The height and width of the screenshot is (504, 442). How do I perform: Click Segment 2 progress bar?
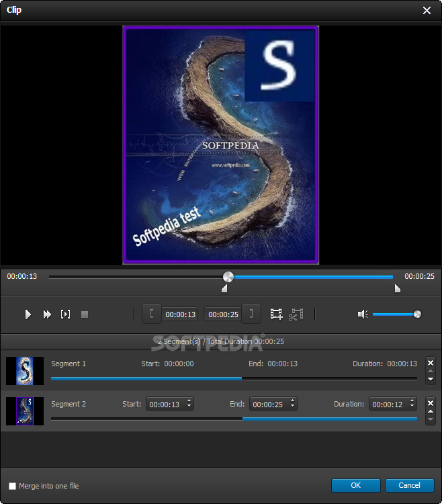point(234,419)
